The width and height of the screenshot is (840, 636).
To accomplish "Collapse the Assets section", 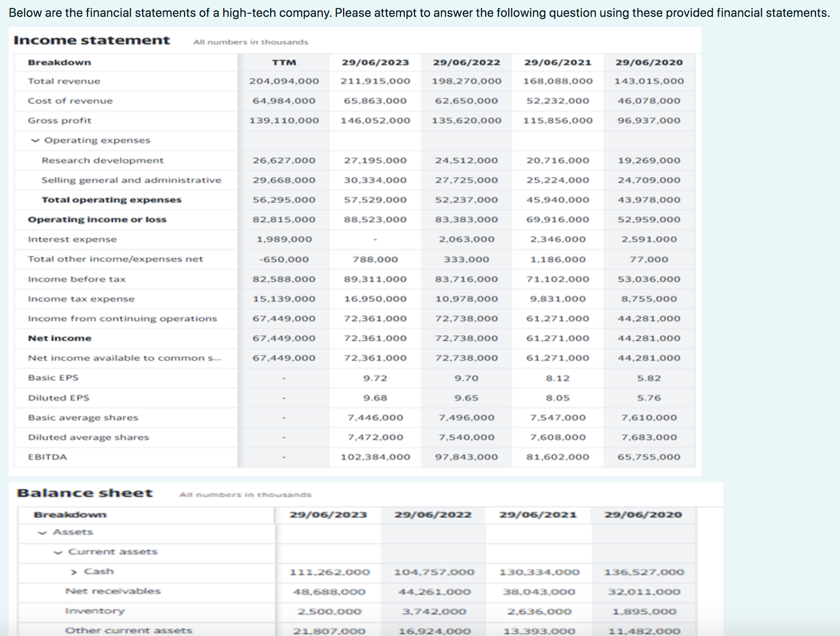I will tap(42, 532).
